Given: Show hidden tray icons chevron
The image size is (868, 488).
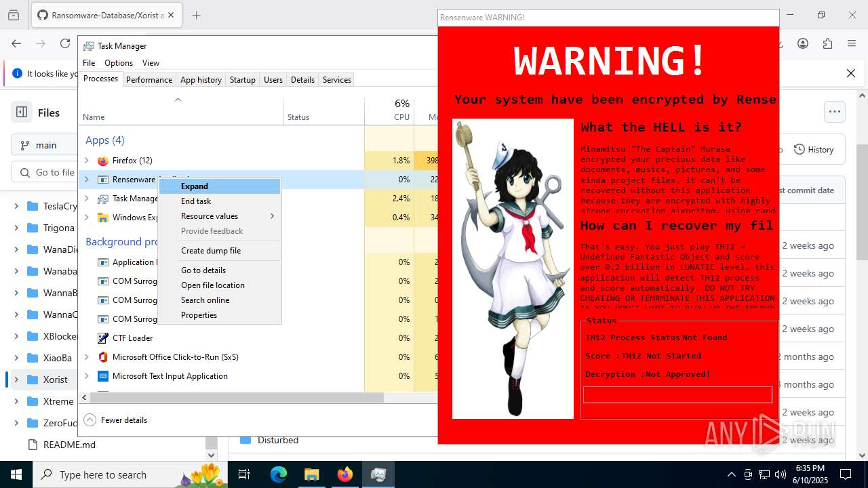Looking at the screenshot, I should point(731,474).
